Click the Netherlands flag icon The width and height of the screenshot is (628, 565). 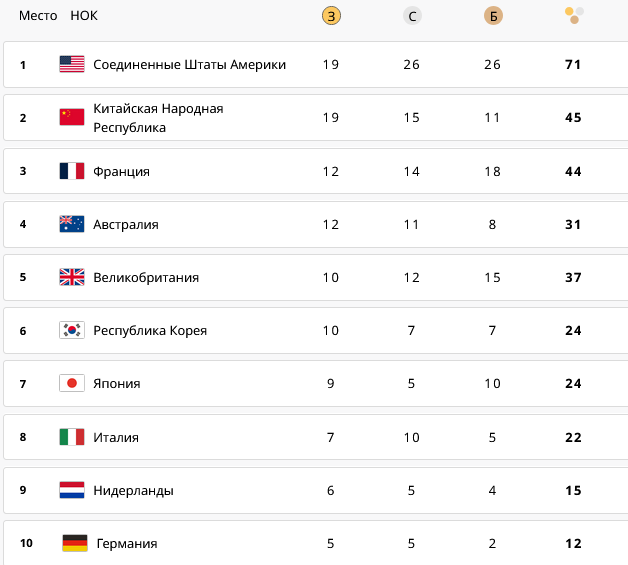[72, 490]
